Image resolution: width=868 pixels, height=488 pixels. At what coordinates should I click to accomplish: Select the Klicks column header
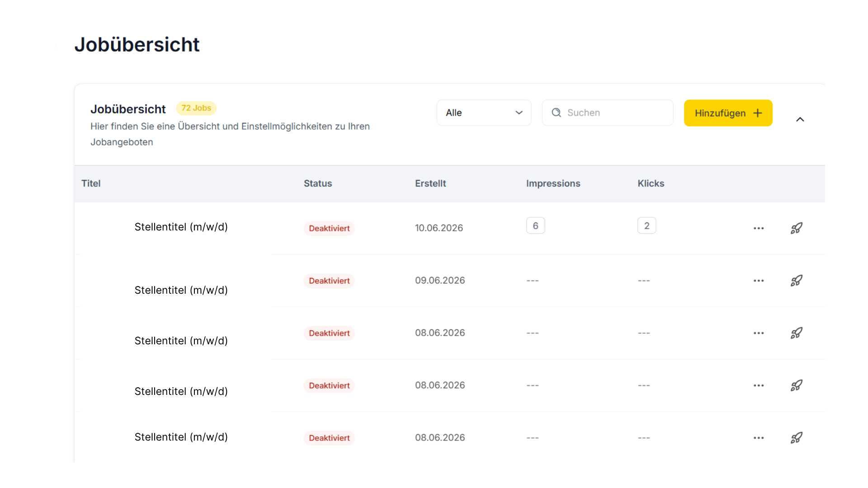(651, 183)
